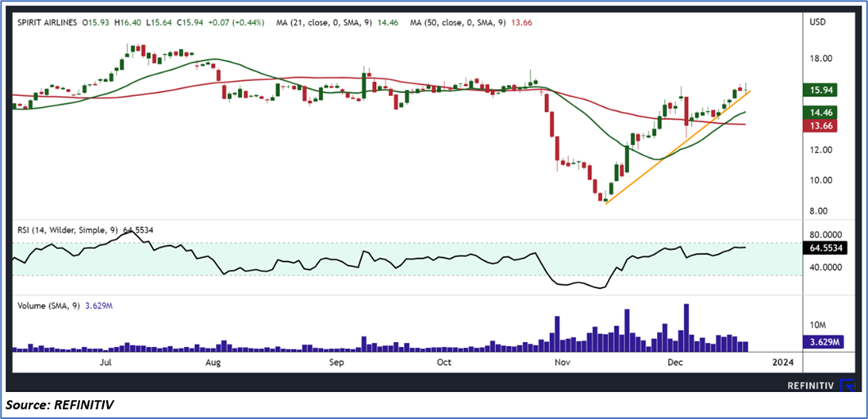The height and width of the screenshot is (419, 868).
Task: Click the Oct date axis label
Action: tap(444, 363)
